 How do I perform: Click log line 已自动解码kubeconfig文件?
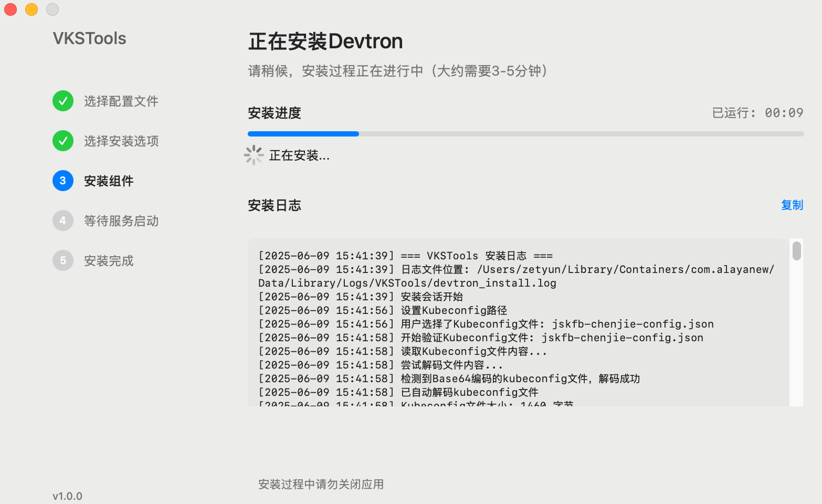click(x=398, y=392)
